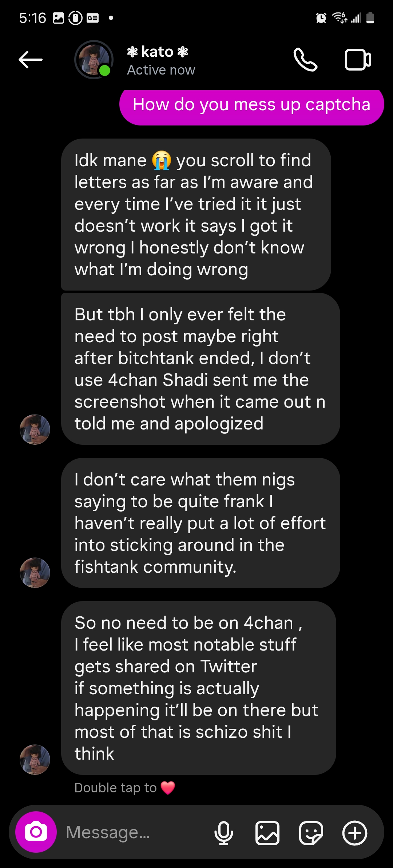Tap the plus icon for more options
393x868 pixels.
click(x=355, y=833)
